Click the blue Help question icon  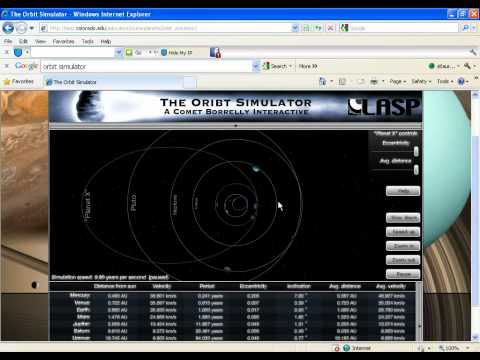click(x=461, y=81)
